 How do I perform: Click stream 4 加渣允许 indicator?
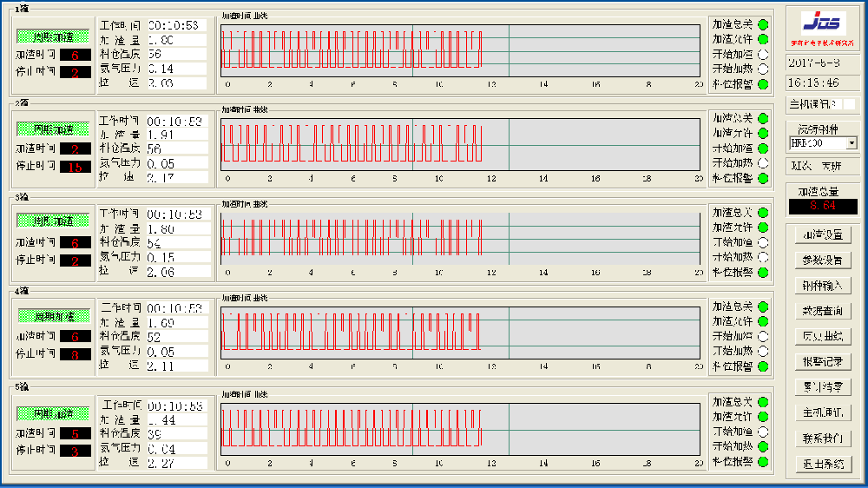[763, 321]
